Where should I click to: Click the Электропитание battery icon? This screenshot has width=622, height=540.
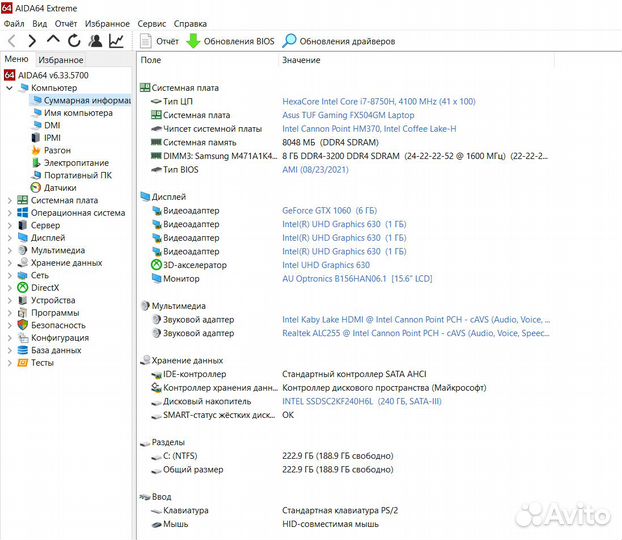pyautogui.click(x=36, y=163)
